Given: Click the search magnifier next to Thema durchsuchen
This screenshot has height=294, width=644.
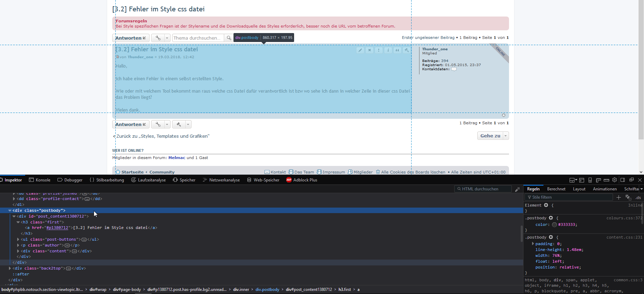Looking at the screenshot, I should (229, 38).
